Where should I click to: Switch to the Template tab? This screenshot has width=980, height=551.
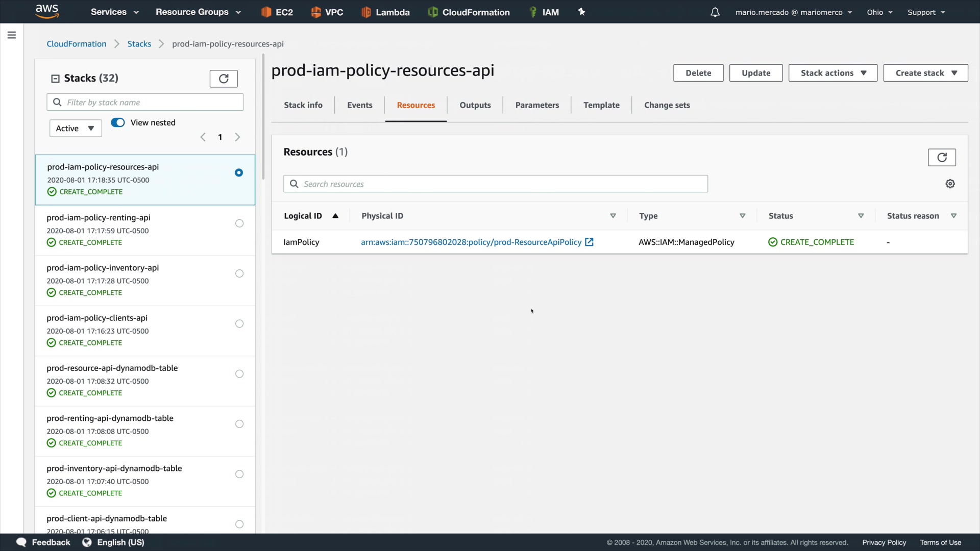coord(601,105)
